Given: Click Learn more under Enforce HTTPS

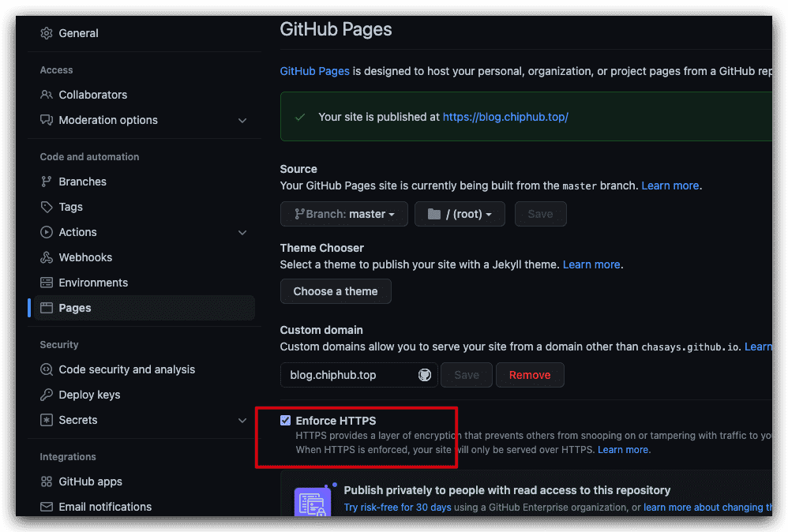Looking at the screenshot, I should point(623,450).
